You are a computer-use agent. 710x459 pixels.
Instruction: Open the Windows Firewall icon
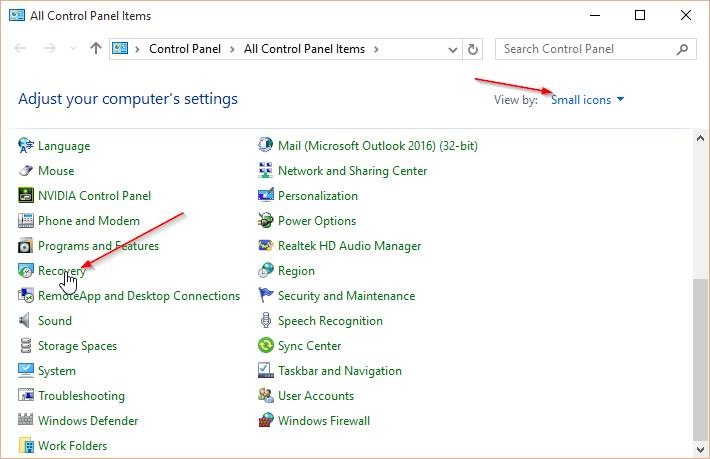coord(265,420)
